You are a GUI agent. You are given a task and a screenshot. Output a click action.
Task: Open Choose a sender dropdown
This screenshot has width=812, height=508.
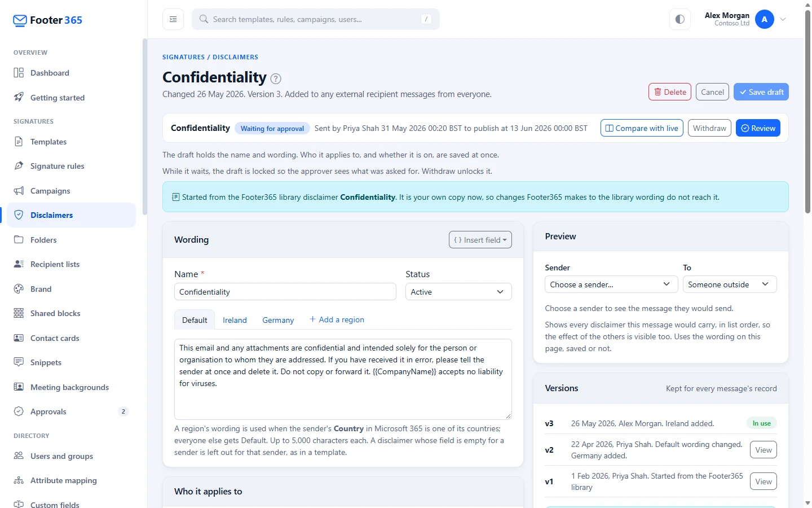point(611,284)
